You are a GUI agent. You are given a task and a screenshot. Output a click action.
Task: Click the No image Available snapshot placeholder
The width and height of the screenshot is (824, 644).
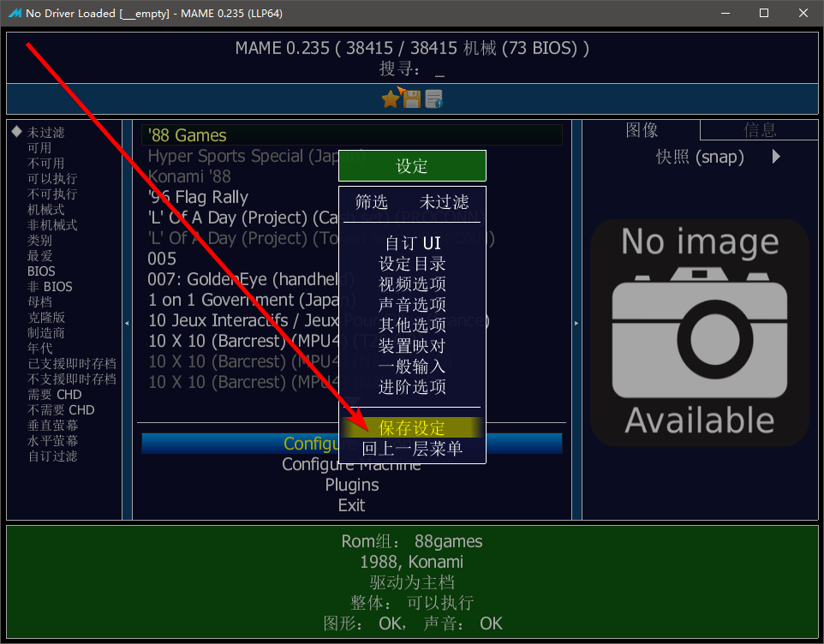click(700, 332)
